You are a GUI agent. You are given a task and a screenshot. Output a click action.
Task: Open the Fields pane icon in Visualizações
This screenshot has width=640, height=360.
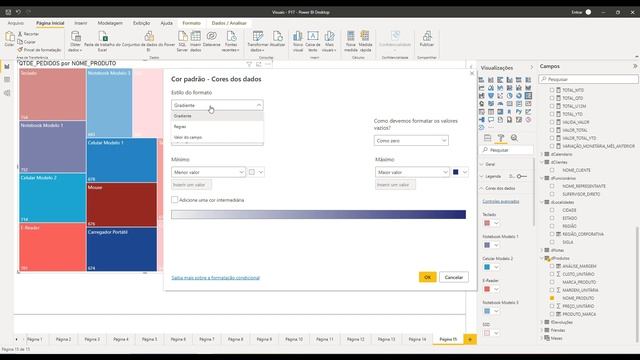[487, 138]
